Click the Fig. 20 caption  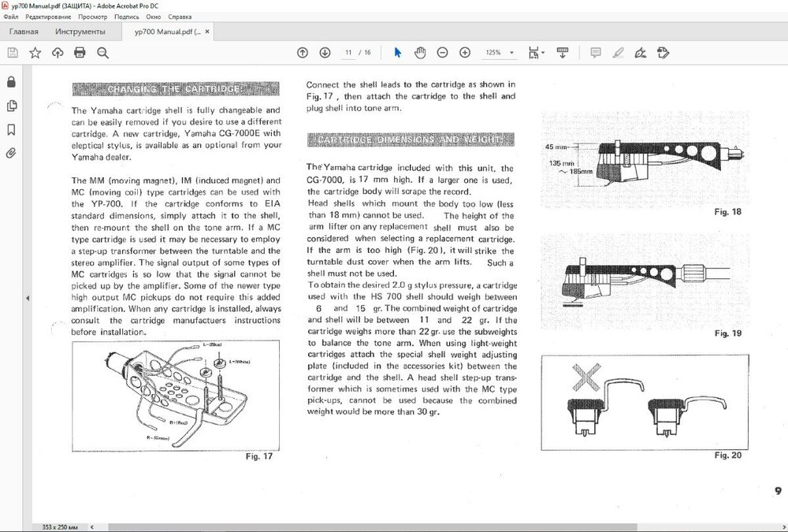click(727, 455)
